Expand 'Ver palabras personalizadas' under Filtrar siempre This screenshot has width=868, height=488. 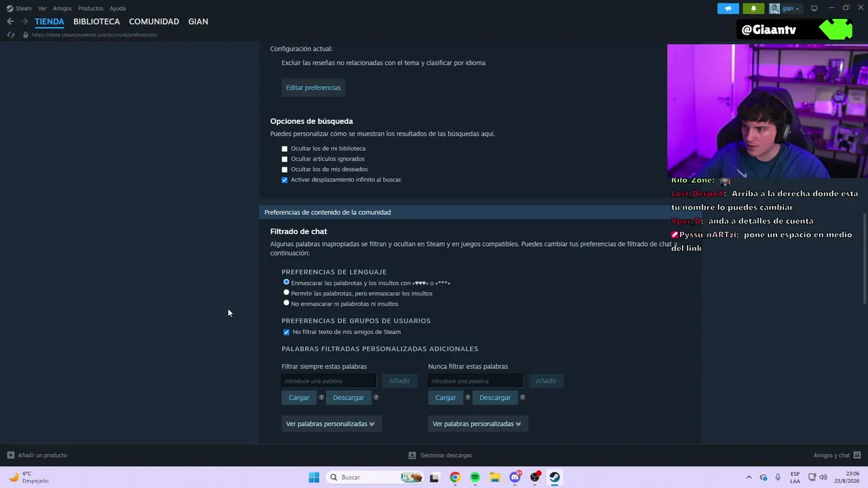332,424
